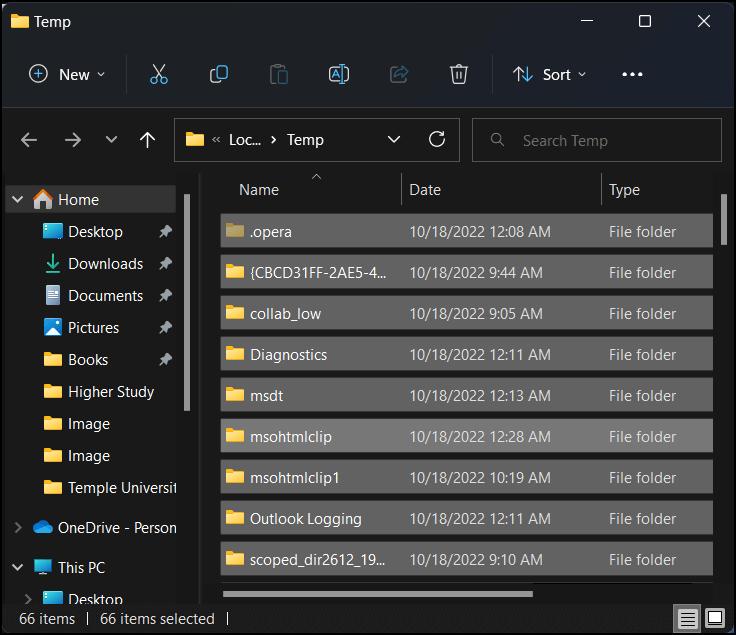Click the Cut scissors icon
This screenshot has width=736, height=635.
(x=158, y=74)
